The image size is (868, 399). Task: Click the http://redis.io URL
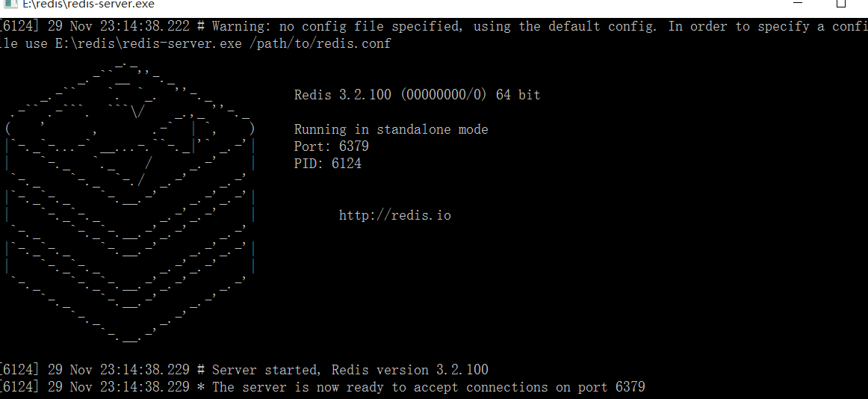click(394, 216)
